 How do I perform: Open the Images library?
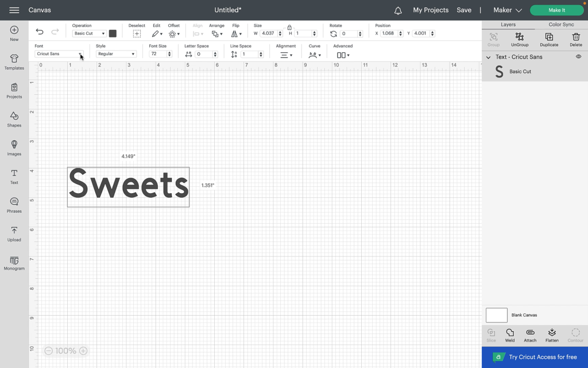[x=14, y=147]
